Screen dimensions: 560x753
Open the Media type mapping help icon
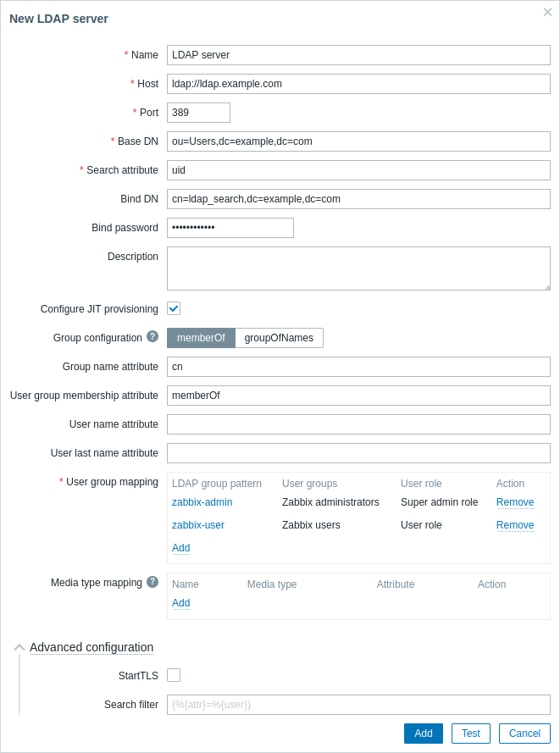click(152, 582)
